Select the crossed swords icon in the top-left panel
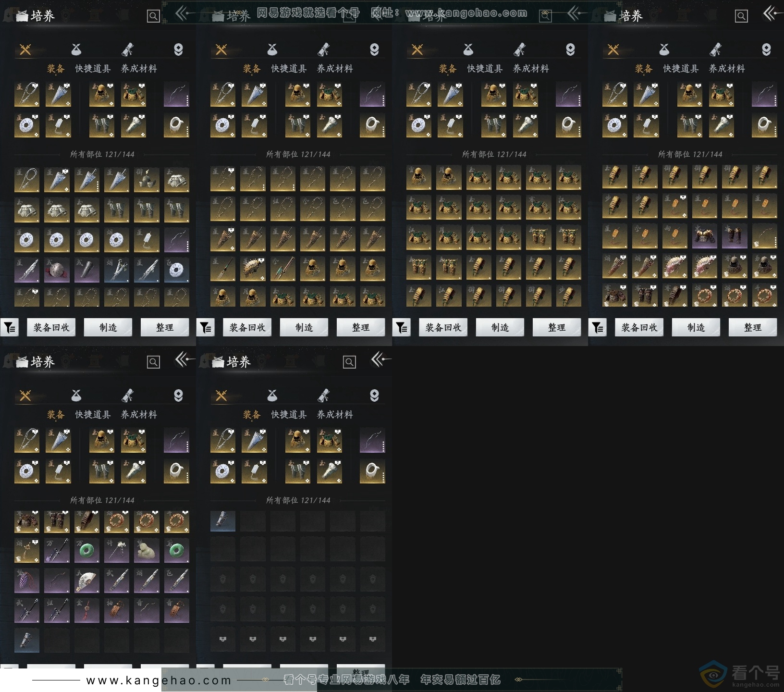The image size is (784, 692). click(25, 49)
